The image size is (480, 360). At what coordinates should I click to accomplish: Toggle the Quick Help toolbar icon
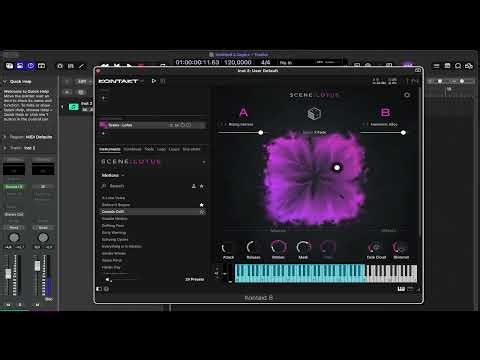[x=31, y=66]
